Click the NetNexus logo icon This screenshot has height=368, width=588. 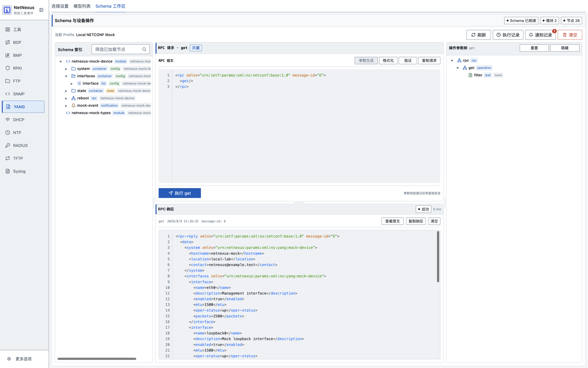coord(7,10)
